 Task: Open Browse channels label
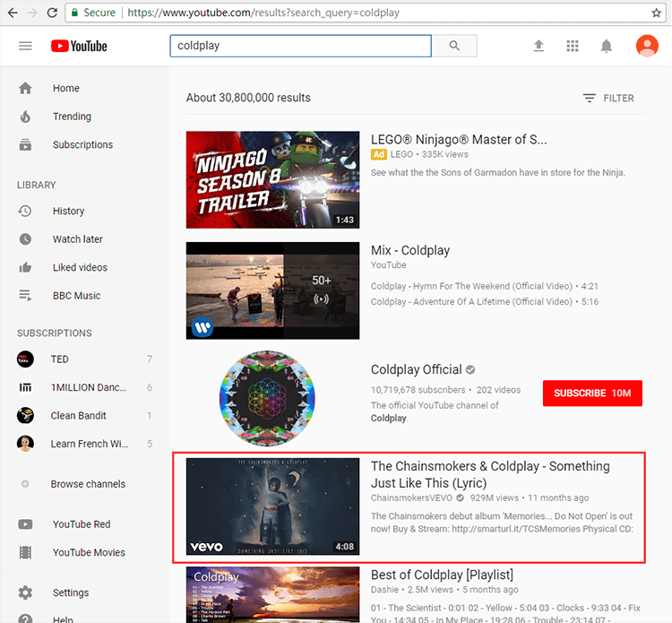(88, 484)
